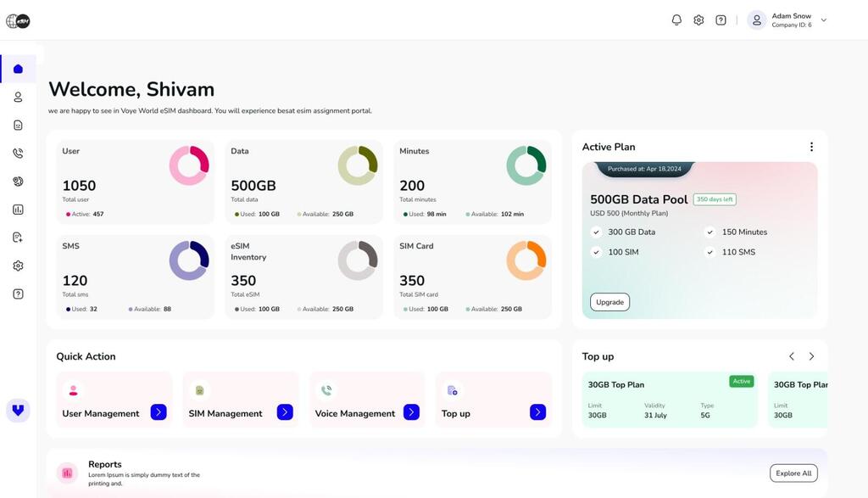Click the 100 SIM checkmark
This screenshot has height=498, width=868.
coord(596,252)
